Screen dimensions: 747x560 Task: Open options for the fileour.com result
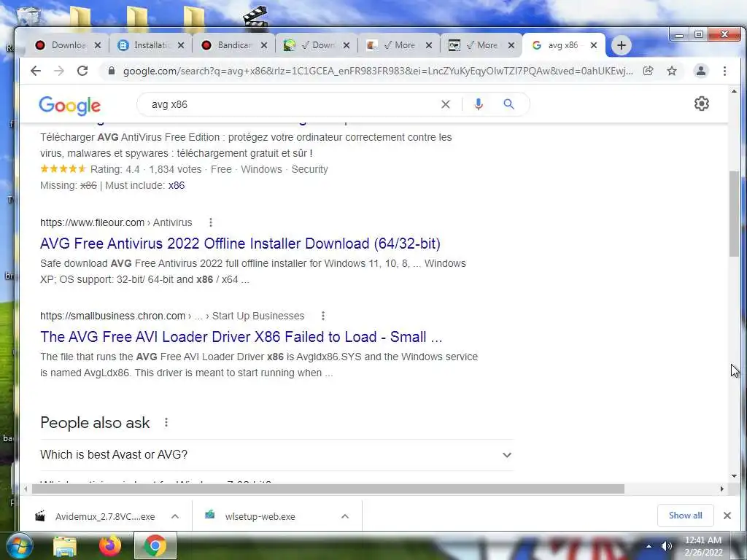click(x=211, y=222)
